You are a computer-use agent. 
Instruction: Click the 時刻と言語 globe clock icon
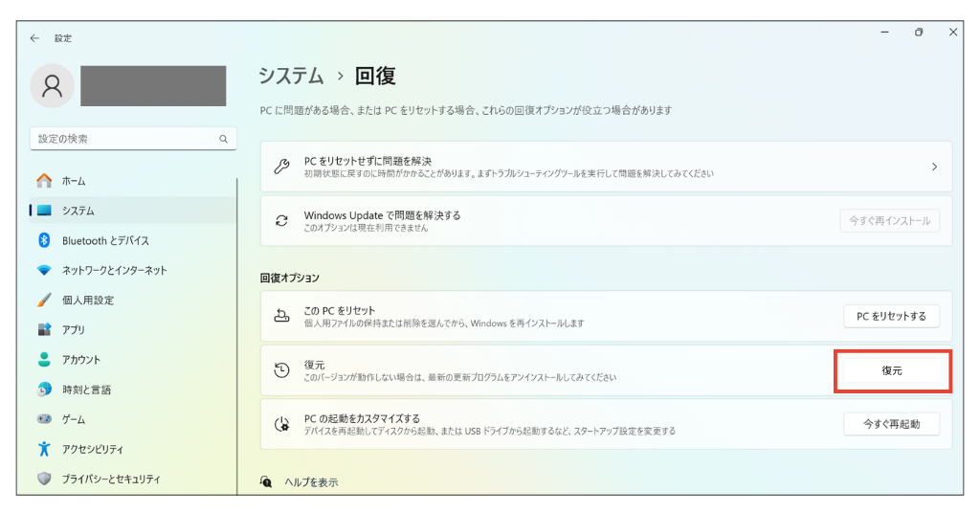pyautogui.click(x=44, y=390)
